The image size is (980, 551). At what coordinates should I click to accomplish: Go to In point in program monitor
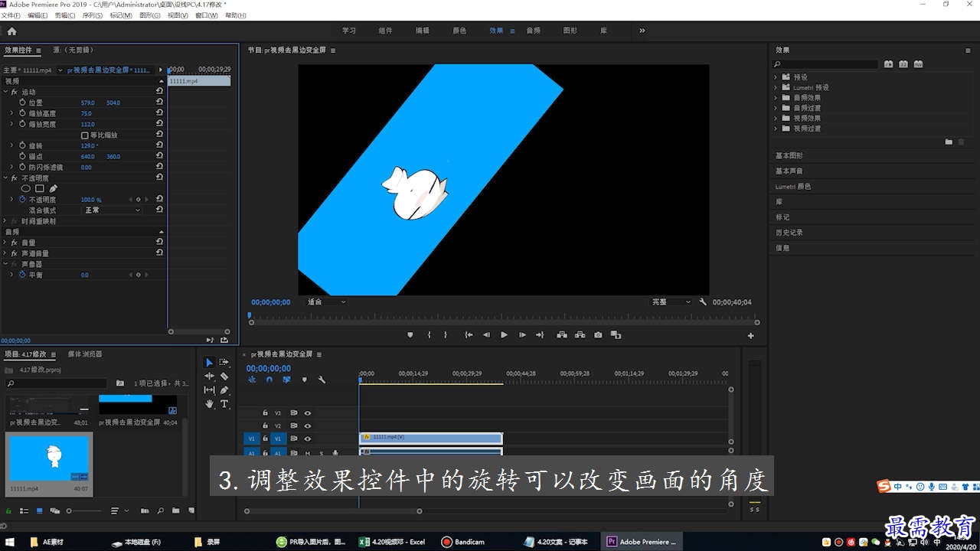click(x=469, y=335)
